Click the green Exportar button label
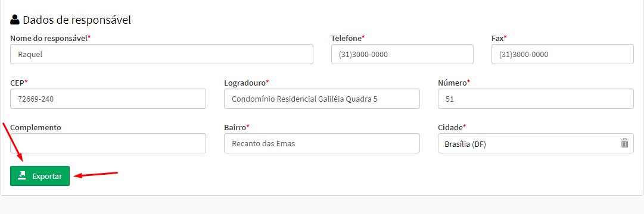The height and width of the screenshot is (214, 644). coord(47,177)
